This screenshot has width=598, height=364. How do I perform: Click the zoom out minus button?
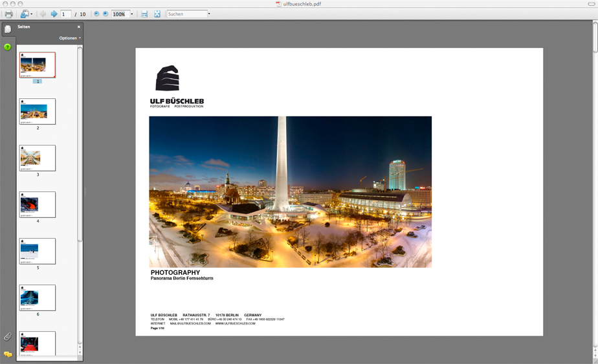click(x=96, y=14)
